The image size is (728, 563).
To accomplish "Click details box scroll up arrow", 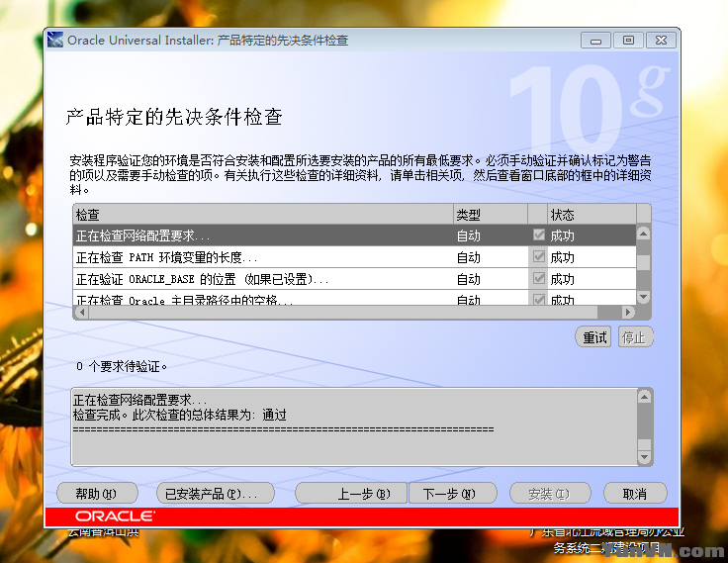I will 645,396.
